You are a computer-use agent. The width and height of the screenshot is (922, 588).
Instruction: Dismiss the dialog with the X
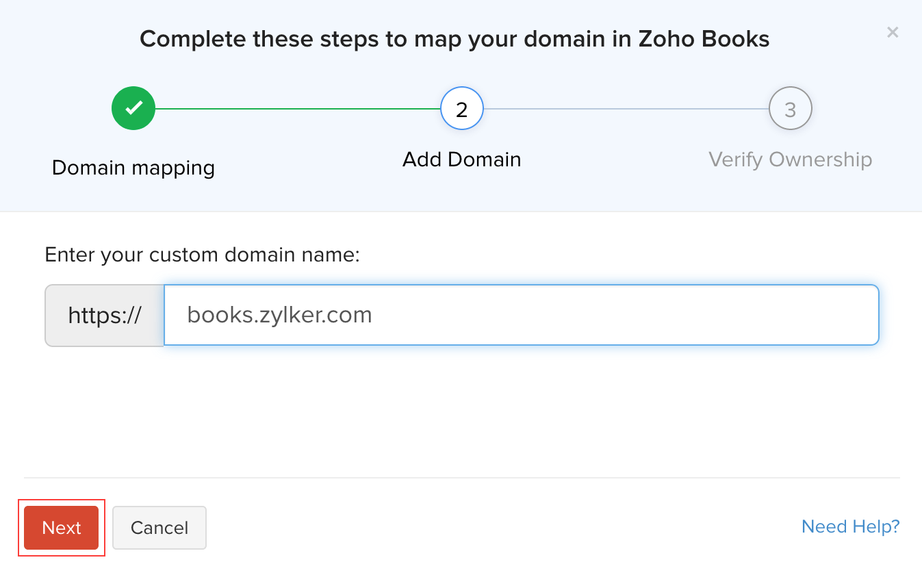click(893, 31)
